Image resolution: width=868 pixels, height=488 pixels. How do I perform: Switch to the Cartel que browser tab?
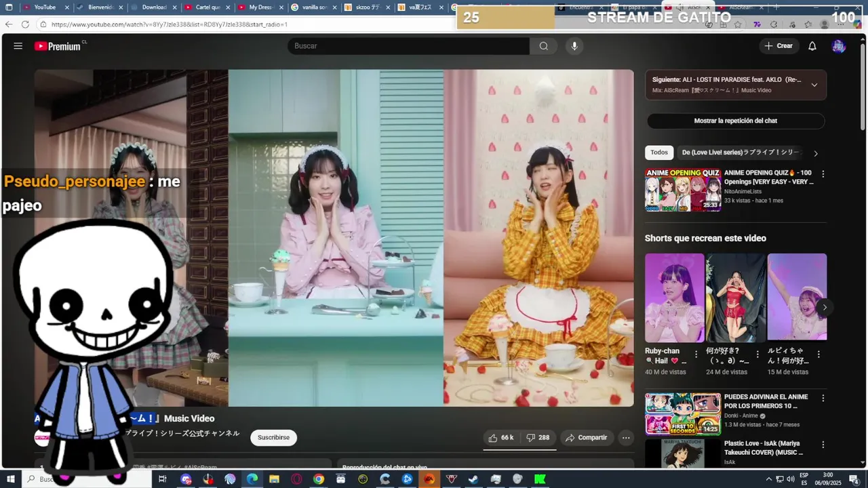pos(208,7)
